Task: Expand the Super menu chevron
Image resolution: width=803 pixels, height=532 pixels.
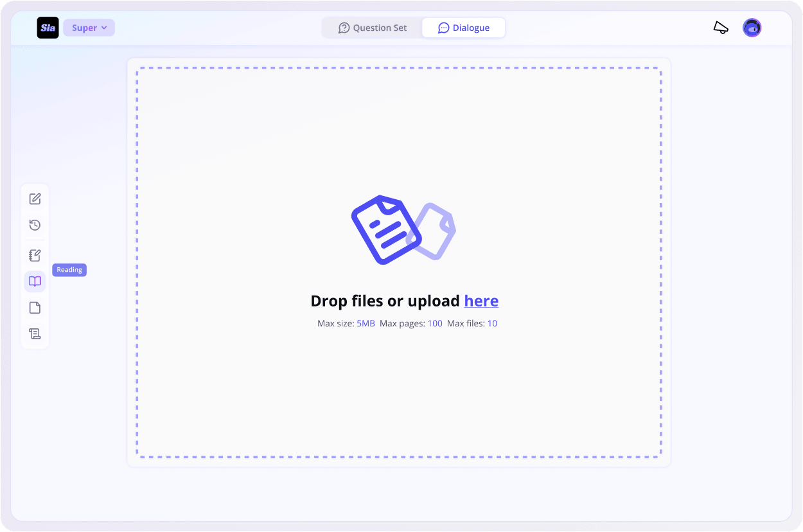Action: pos(103,28)
